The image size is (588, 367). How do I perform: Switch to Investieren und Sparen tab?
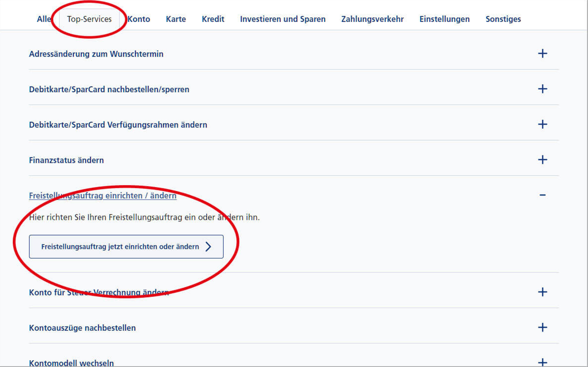click(283, 19)
